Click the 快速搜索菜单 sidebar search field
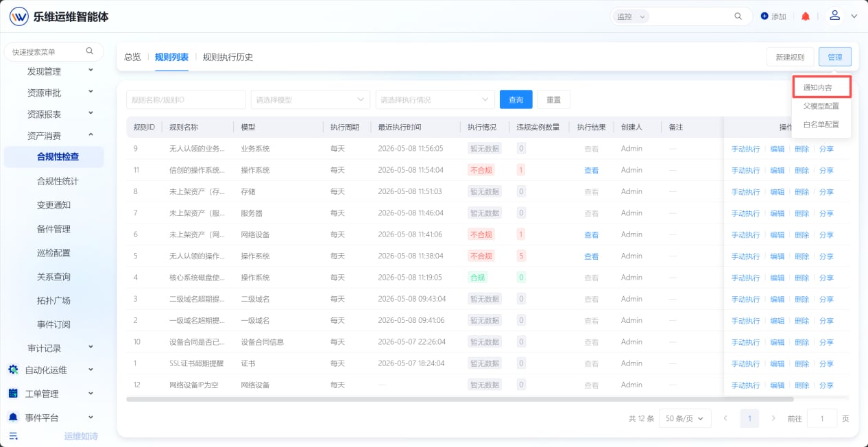Viewport: 868px width, 447px height. click(x=53, y=51)
